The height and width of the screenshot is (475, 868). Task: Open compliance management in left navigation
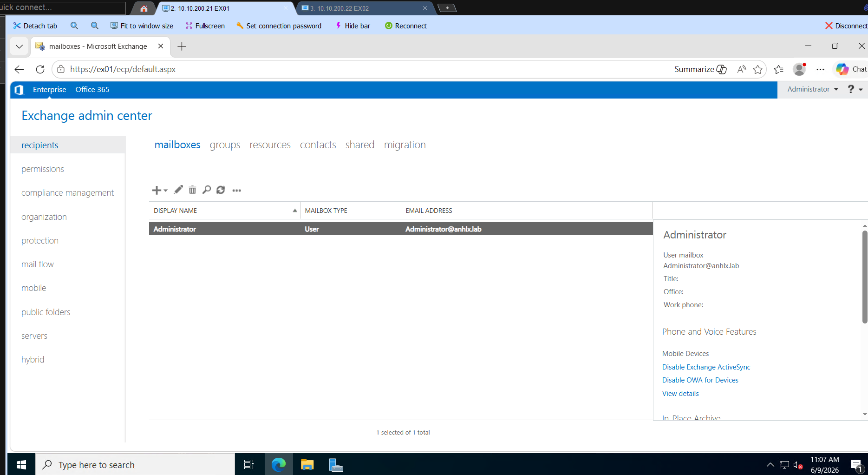tap(68, 193)
